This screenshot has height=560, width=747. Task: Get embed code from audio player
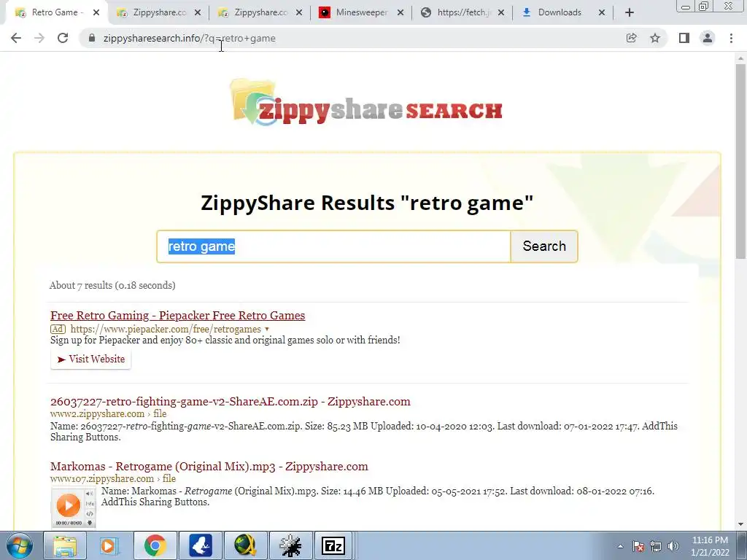point(90,513)
